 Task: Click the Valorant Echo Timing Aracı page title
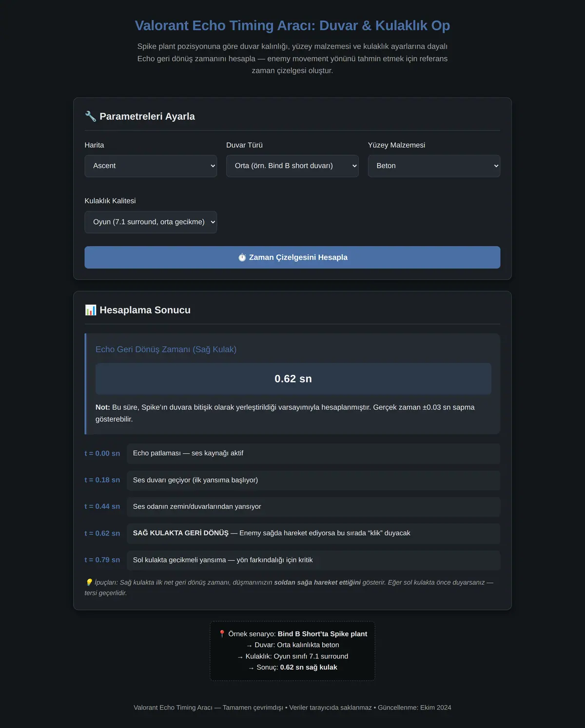pyautogui.click(x=292, y=25)
